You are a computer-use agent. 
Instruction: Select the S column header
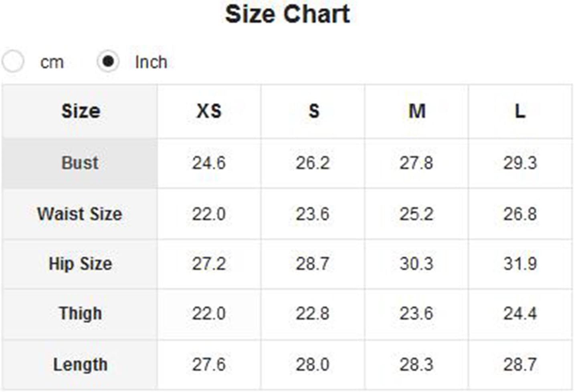pos(313,111)
